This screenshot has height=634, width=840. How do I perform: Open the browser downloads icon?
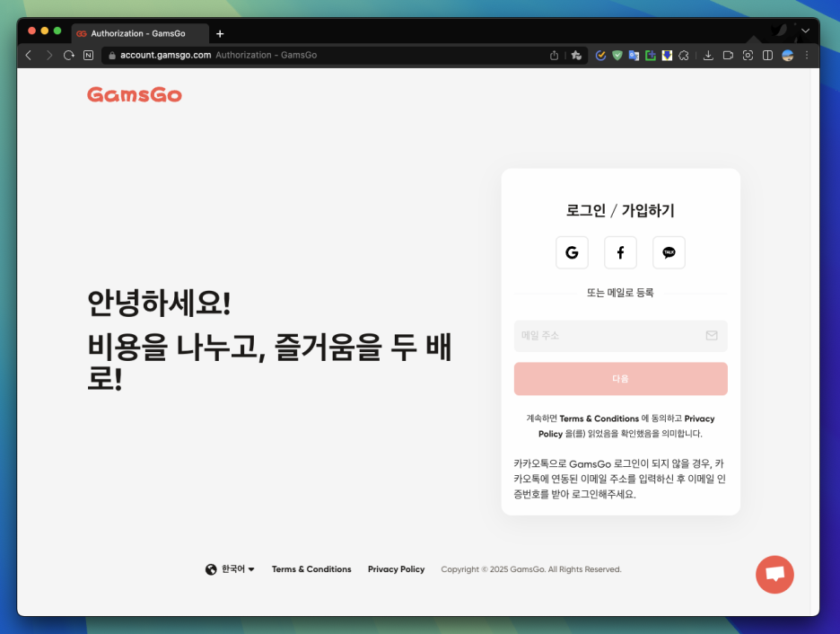coord(708,55)
